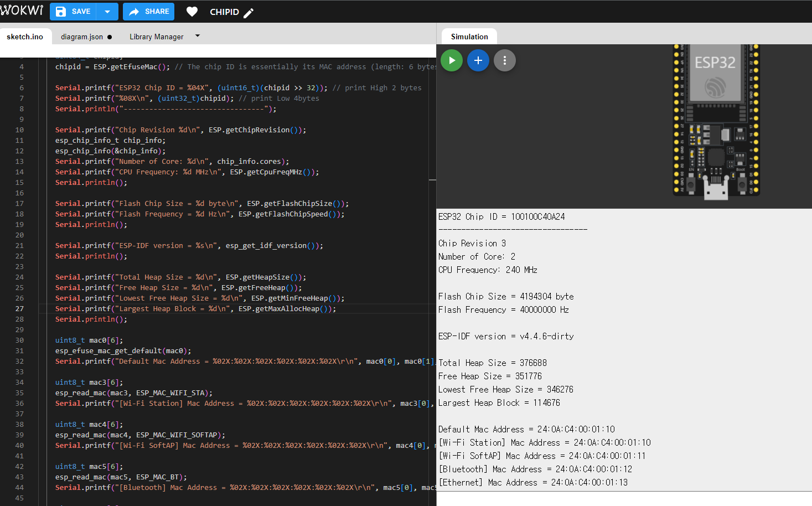Screen dimensions: 812x506
Task: Click the Flash Frequency output line
Action: tap(504, 309)
